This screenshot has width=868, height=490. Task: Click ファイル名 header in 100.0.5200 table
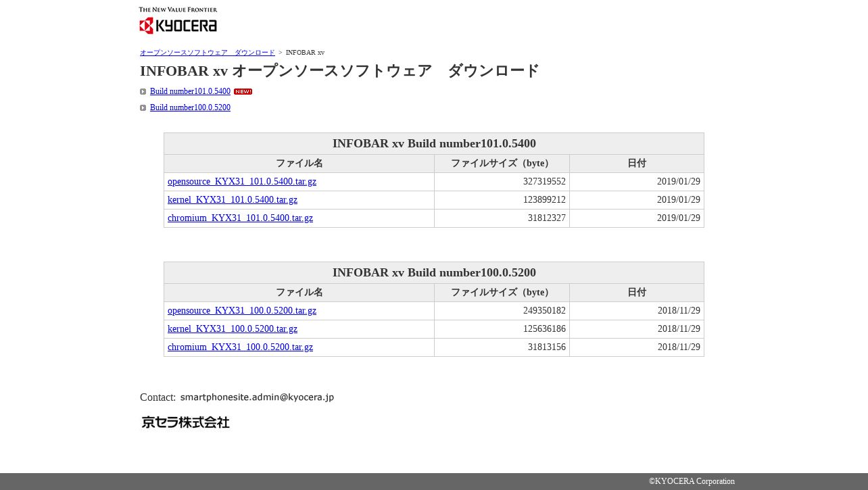[x=299, y=293]
